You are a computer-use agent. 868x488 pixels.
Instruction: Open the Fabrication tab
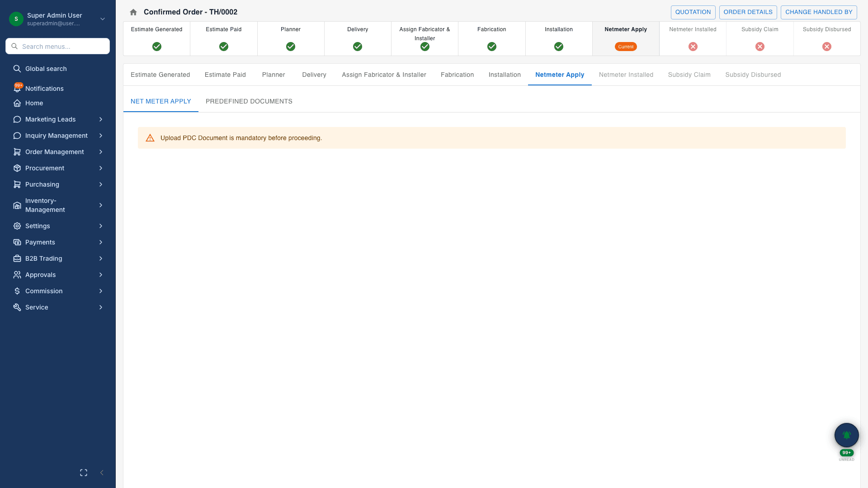tap(458, 75)
